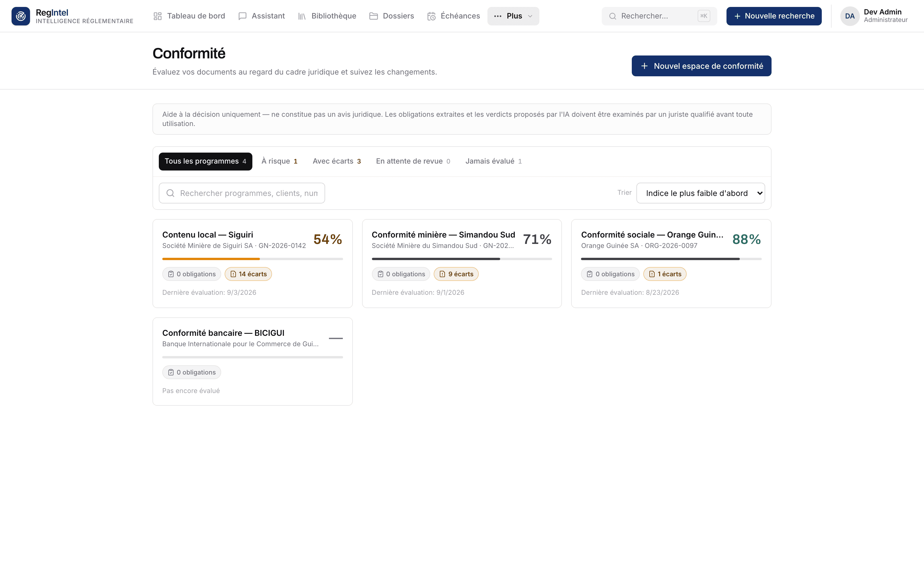Click Dernière évaluation: 9/3/2026 text
Image resolution: width=924 pixels, height=578 pixels.
(x=209, y=292)
